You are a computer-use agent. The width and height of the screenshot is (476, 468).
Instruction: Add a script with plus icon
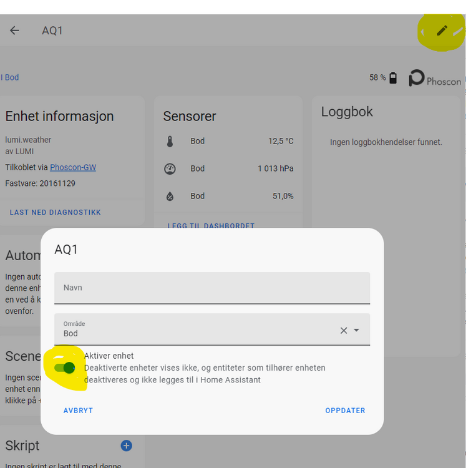[126, 446]
